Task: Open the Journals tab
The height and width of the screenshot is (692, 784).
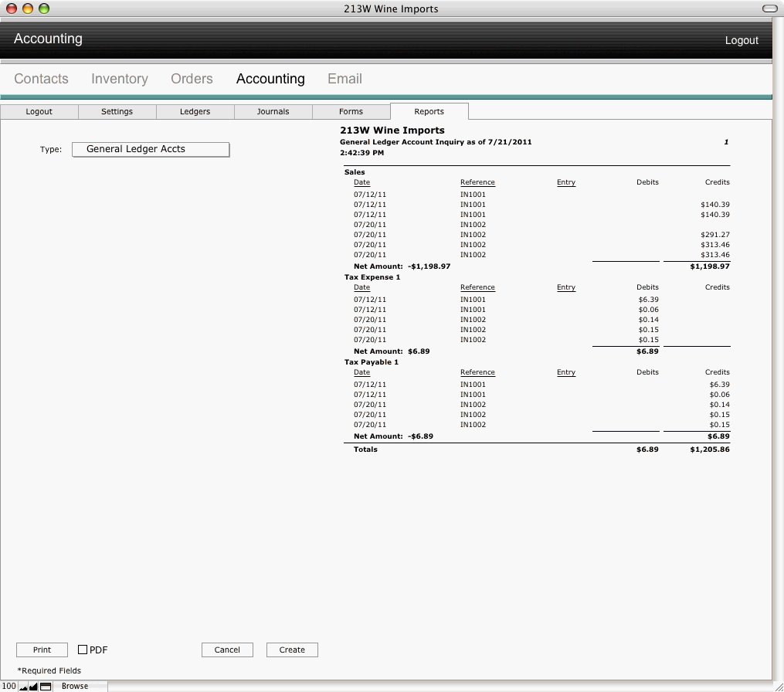Action: [273, 111]
